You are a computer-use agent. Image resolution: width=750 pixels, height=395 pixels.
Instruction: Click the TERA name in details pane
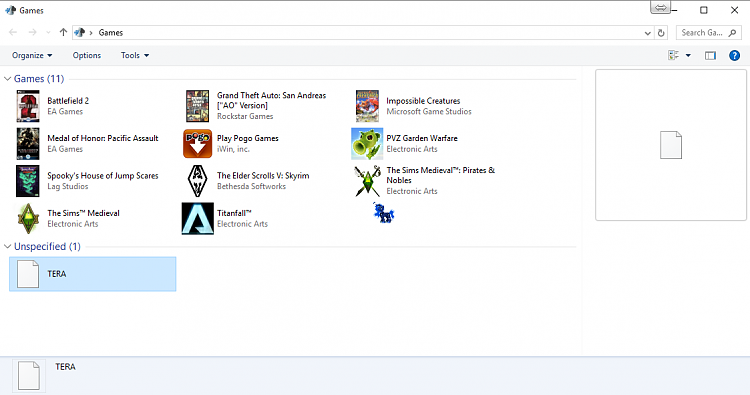pos(65,367)
